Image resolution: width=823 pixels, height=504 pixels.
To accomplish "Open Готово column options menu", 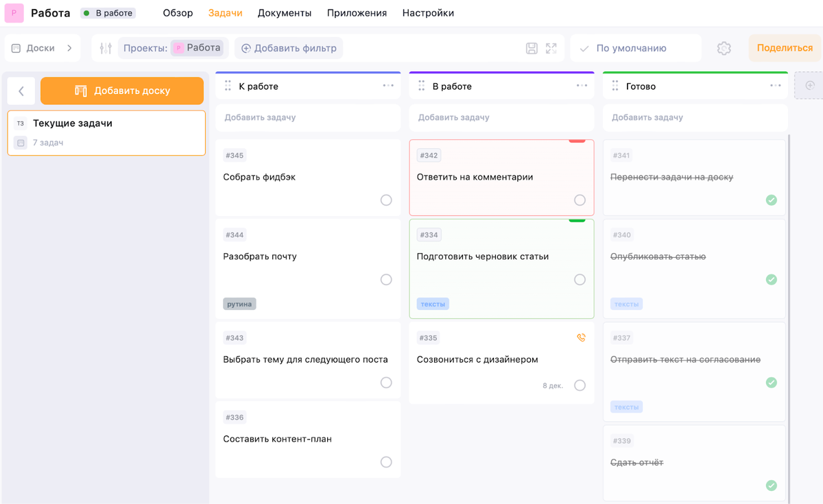I will click(776, 86).
